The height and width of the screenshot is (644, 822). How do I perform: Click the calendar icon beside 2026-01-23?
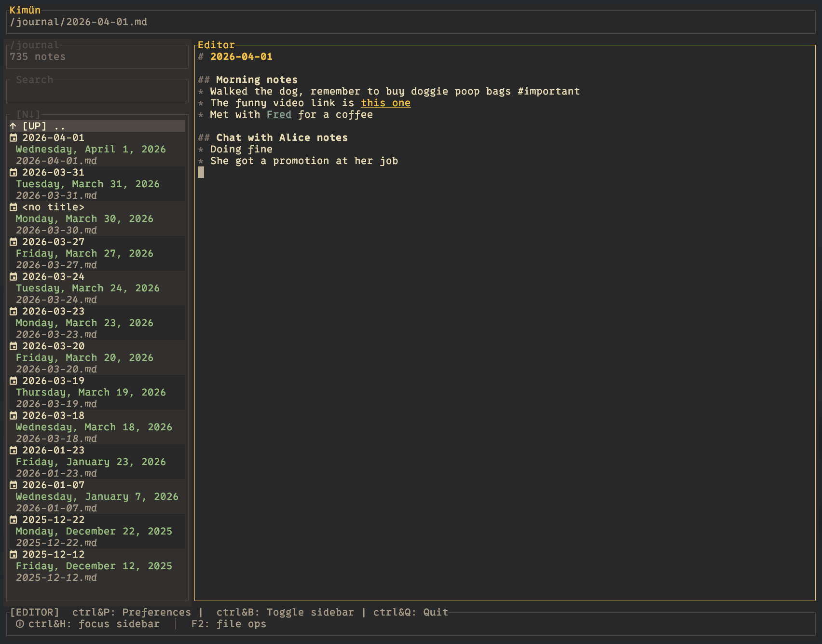point(13,450)
